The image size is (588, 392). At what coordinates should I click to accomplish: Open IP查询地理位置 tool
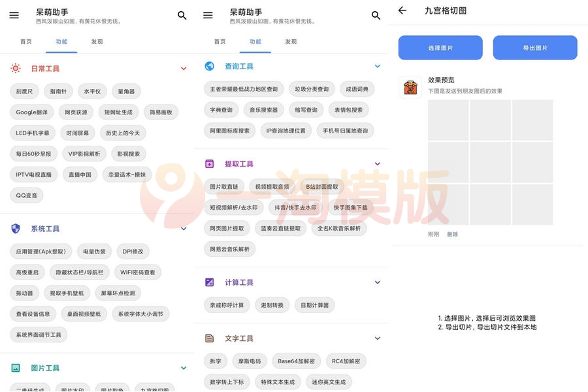tap(286, 131)
